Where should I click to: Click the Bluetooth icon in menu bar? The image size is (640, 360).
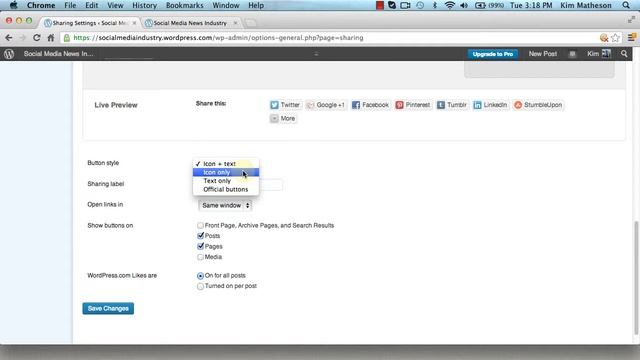435,5
